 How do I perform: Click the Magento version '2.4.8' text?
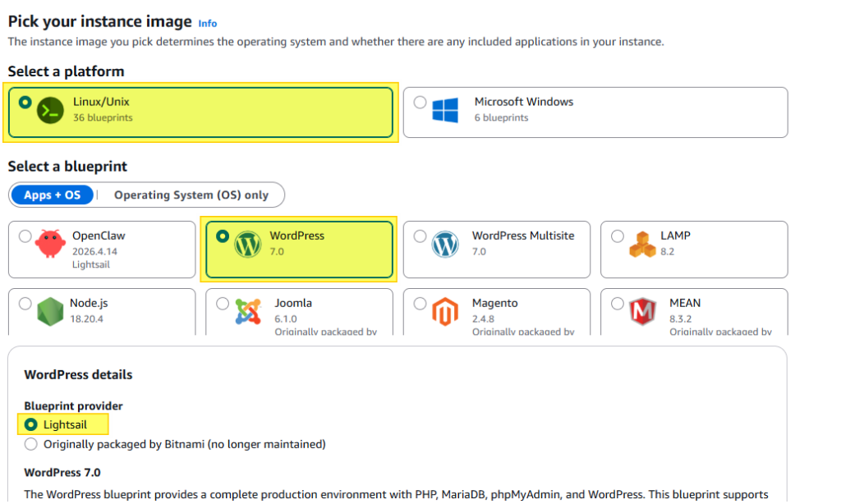pyautogui.click(x=483, y=318)
